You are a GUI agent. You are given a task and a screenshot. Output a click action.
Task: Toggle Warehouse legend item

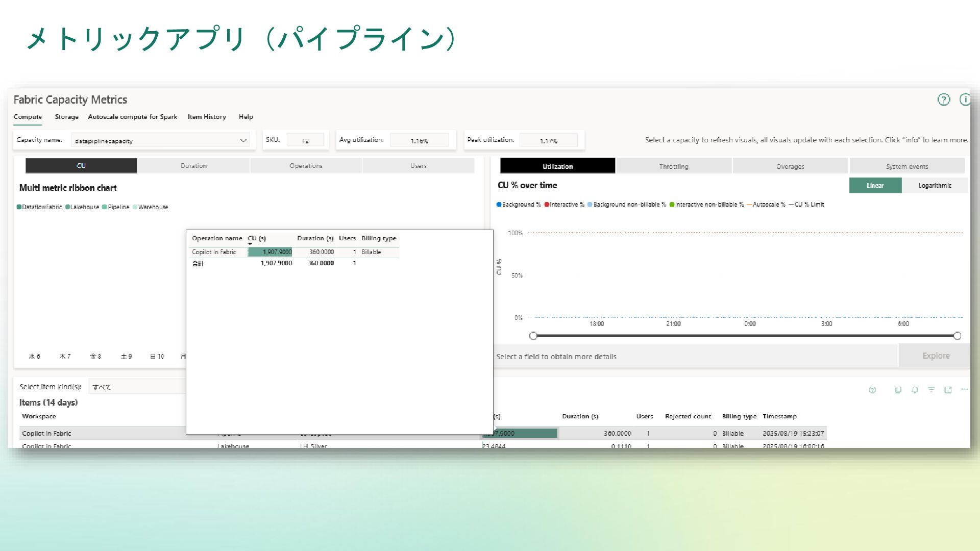[x=151, y=207]
